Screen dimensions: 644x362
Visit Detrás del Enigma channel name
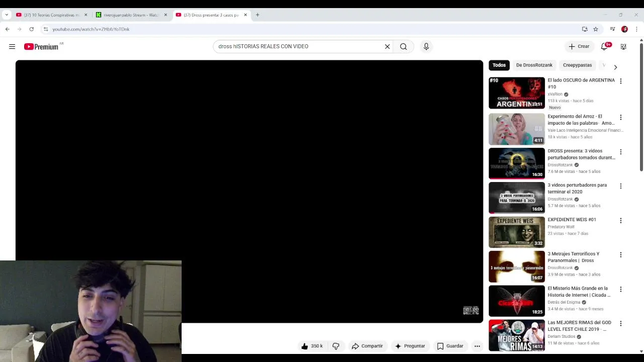564,302
